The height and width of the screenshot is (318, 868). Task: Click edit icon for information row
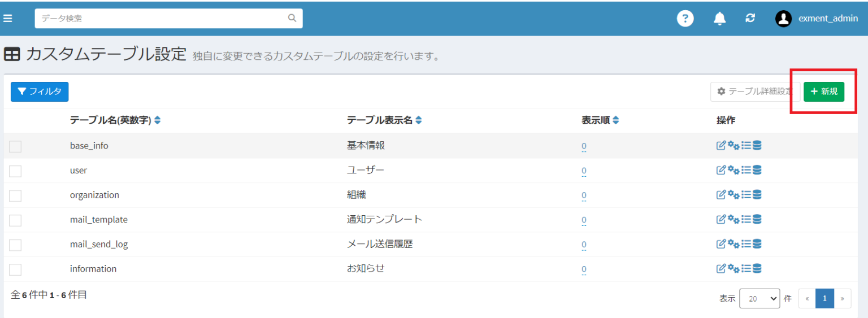pyautogui.click(x=721, y=269)
